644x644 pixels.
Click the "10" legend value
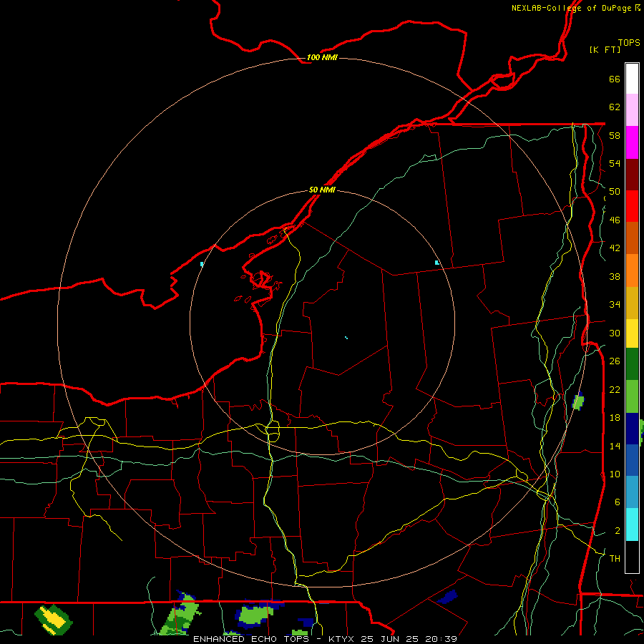[x=615, y=474]
